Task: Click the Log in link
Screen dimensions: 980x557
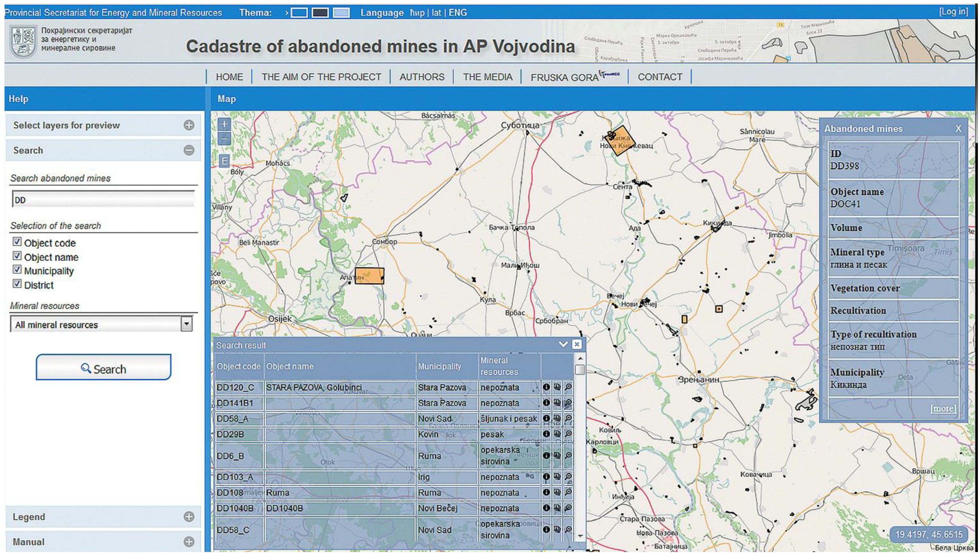Action: pos(954,12)
